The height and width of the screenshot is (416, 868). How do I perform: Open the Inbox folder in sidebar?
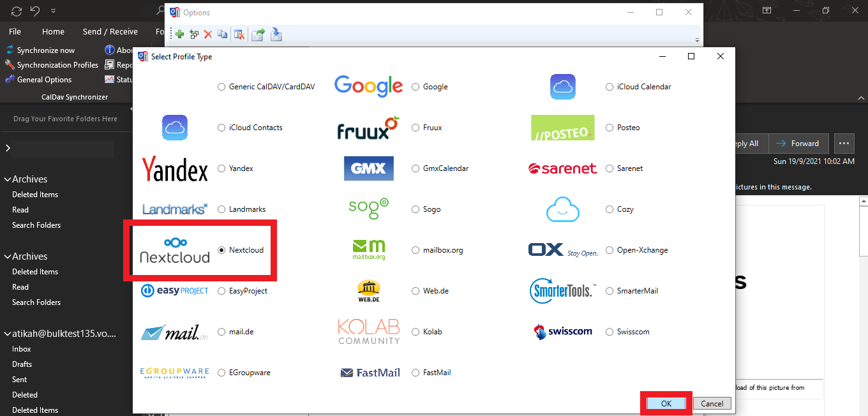[x=22, y=349]
